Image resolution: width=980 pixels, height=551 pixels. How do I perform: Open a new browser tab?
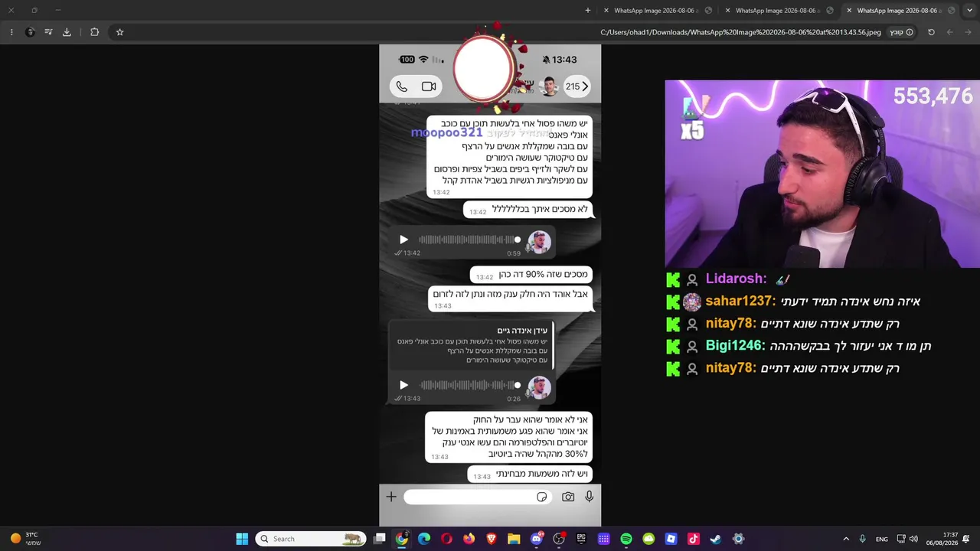[x=588, y=11]
